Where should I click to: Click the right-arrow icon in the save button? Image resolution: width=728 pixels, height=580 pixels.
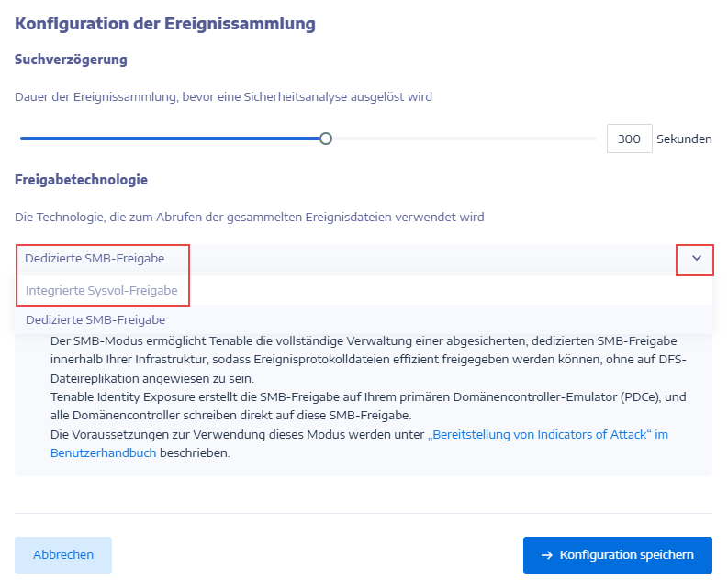(546, 555)
